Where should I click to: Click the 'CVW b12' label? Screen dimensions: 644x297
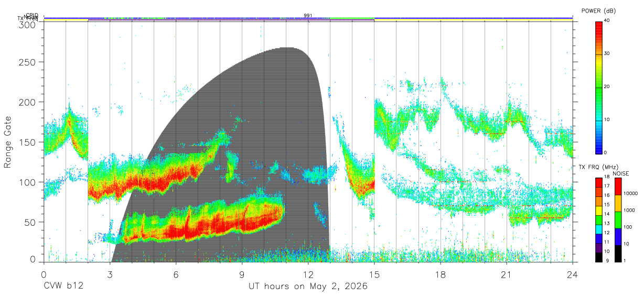63,287
